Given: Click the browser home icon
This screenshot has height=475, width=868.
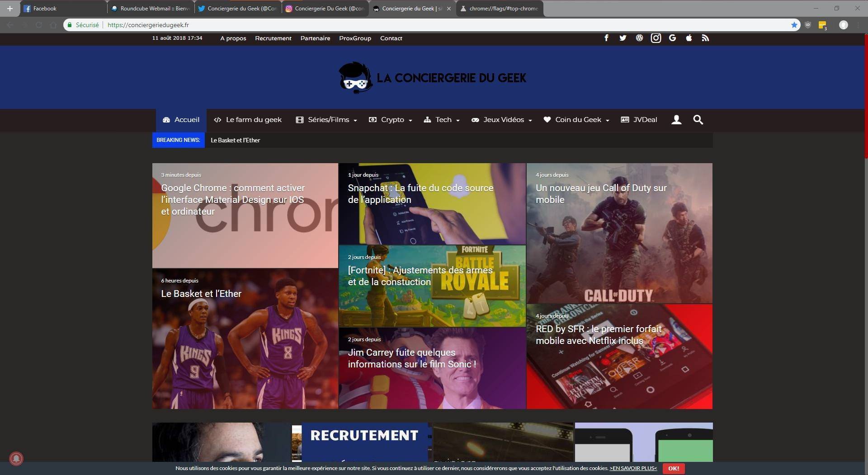Looking at the screenshot, I should [x=53, y=25].
